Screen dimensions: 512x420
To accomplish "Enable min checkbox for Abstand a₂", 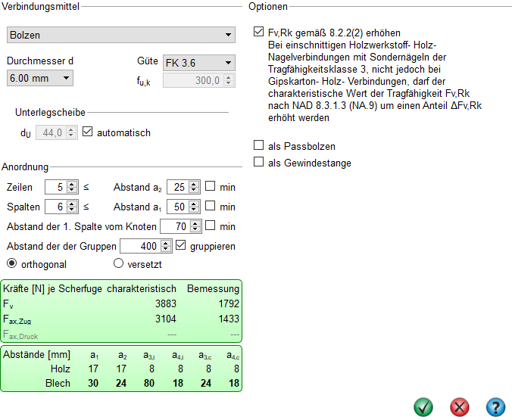I will tap(211, 187).
